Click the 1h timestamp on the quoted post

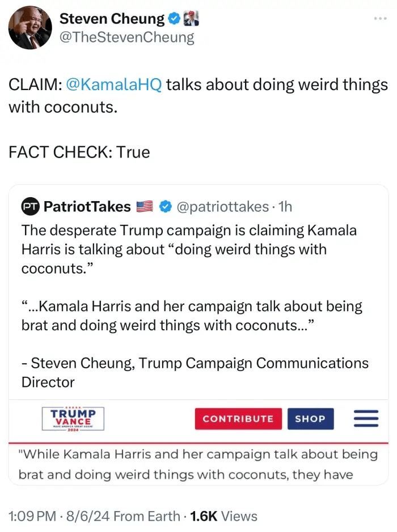coord(285,207)
